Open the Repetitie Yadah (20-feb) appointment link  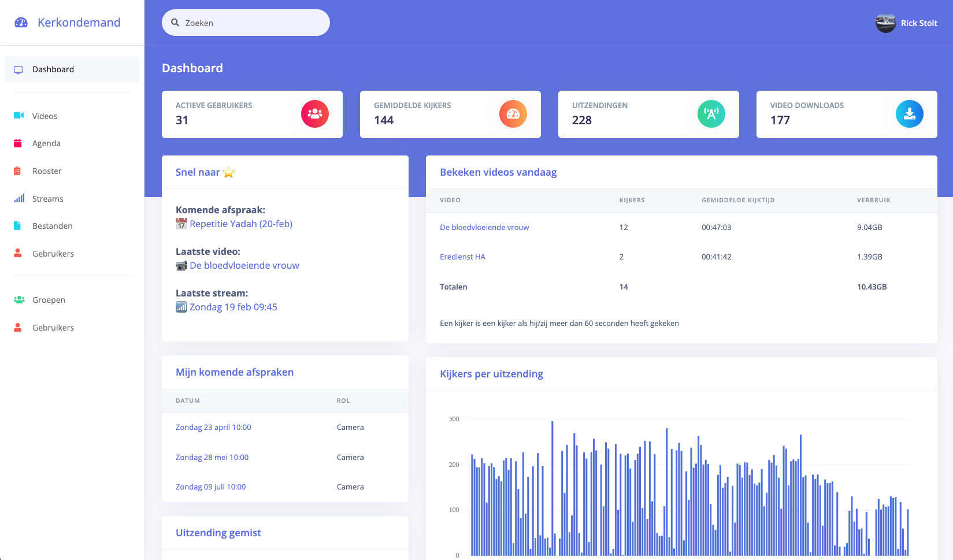[x=240, y=224]
